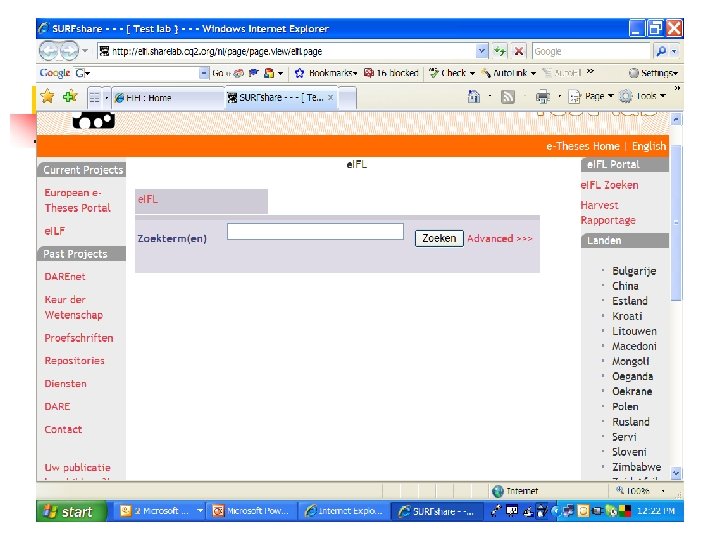The height and width of the screenshot is (540, 720).
Task: Select China in the Landen list
Action: click(625, 286)
